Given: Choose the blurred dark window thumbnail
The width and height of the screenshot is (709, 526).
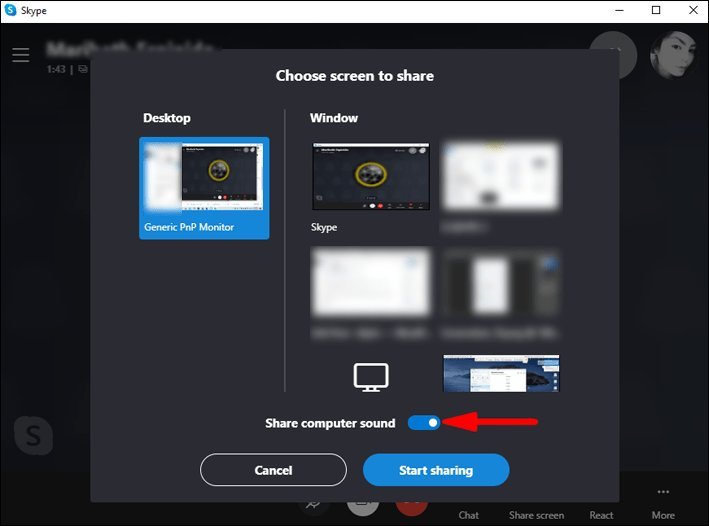Looking at the screenshot, I should click(x=501, y=282).
